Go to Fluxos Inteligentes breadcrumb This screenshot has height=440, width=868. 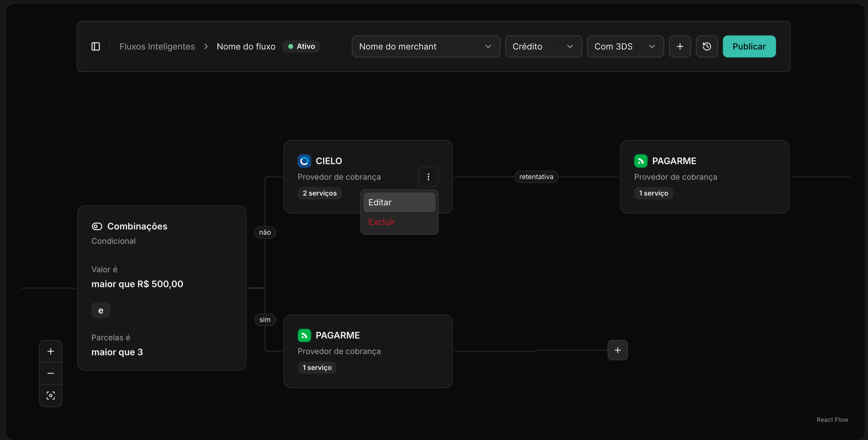[157, 46]
